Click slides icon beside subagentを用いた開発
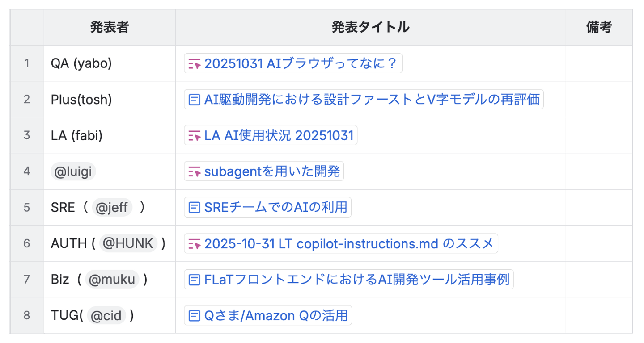 click(x=194, y=171)
